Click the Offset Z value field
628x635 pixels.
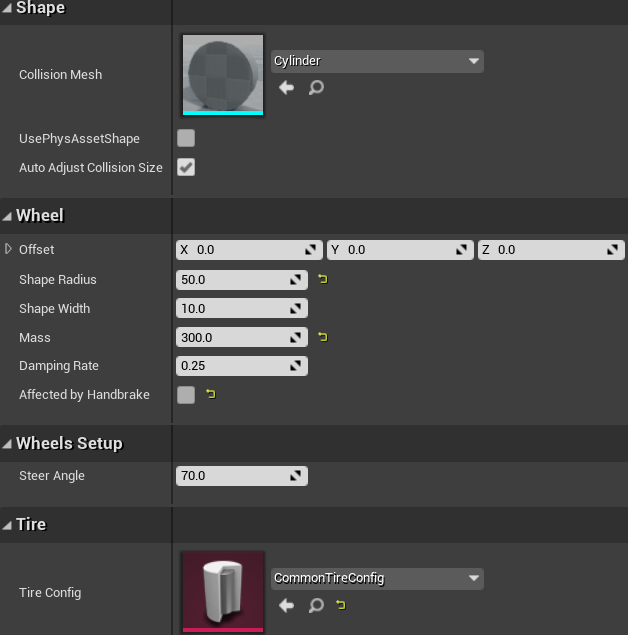[551, 250]
